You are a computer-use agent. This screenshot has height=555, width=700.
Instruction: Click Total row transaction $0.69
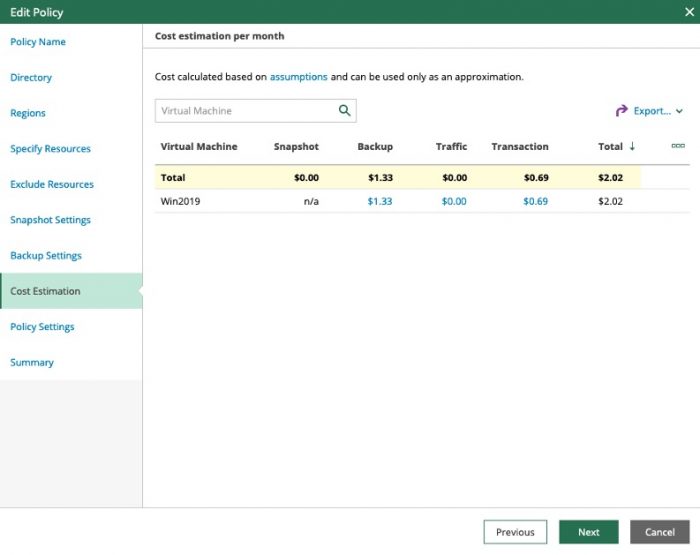click(x=536, y=178)
